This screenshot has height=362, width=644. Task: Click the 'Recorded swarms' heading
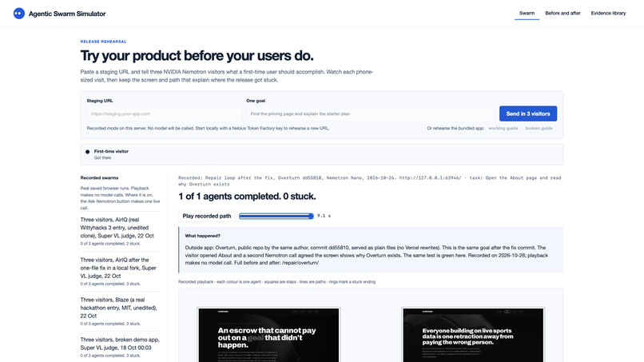[99, 178]
